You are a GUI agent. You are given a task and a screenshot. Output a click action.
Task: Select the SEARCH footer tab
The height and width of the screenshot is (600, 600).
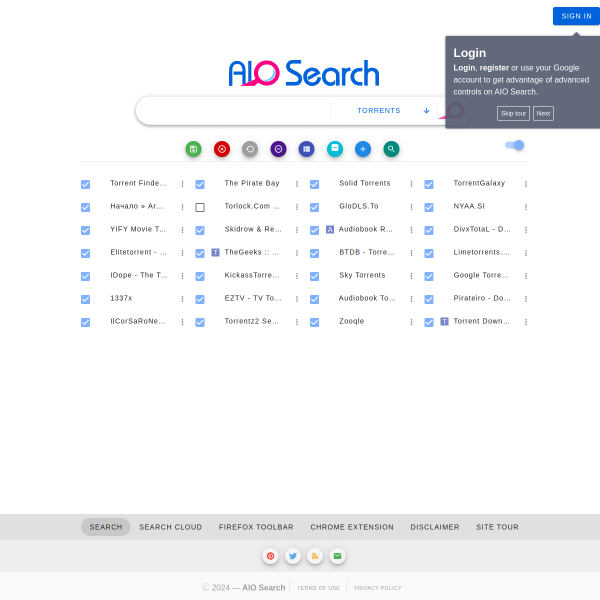click(106, 527)
